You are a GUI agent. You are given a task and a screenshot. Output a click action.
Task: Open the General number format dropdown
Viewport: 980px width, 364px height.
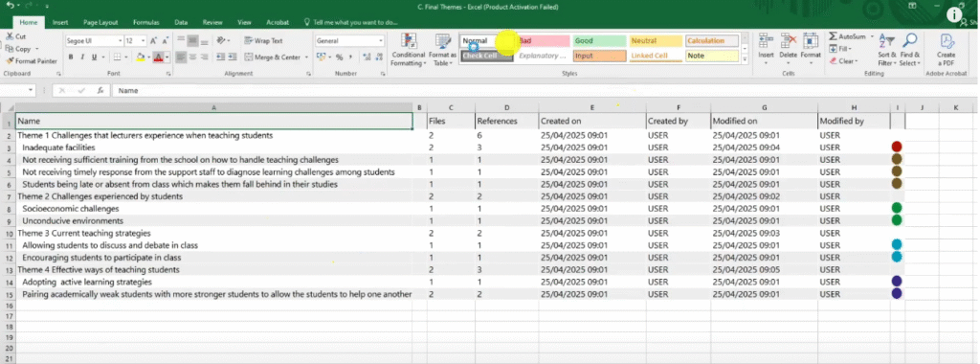click(381, 40)
